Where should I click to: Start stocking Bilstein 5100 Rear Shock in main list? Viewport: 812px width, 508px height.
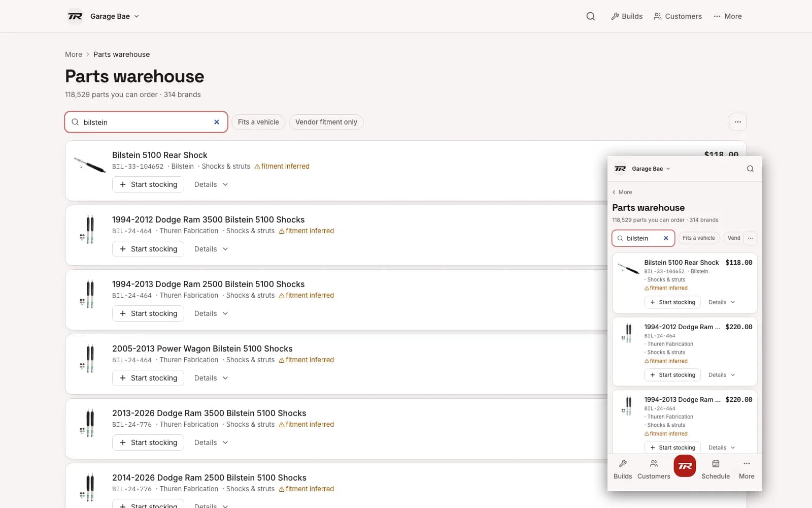[x=148, y=184]
